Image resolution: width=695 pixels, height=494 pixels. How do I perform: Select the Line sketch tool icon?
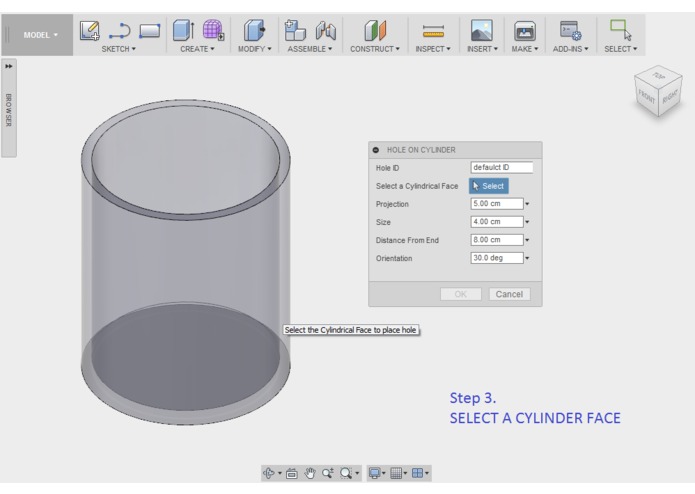click(120, 31)
